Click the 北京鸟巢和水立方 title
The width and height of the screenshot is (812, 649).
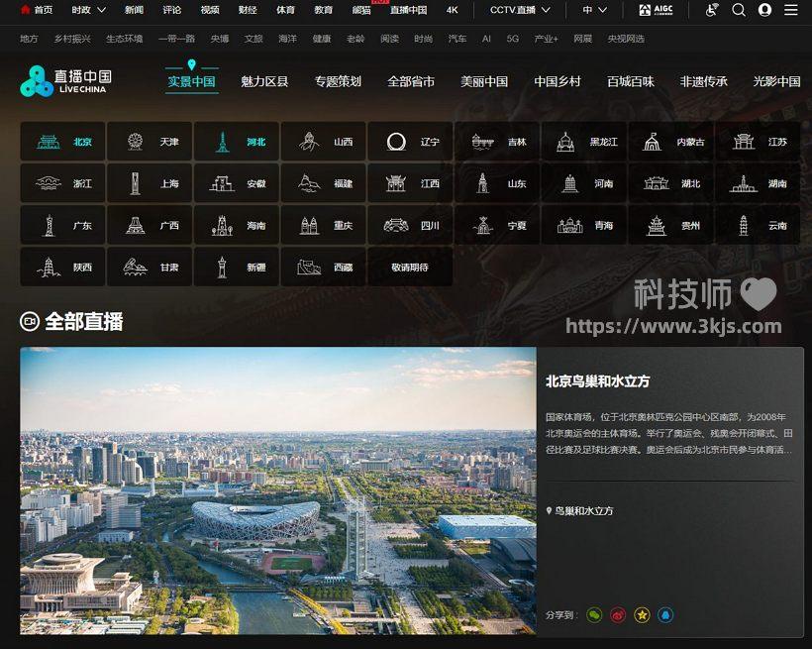[x=597, y=381]
